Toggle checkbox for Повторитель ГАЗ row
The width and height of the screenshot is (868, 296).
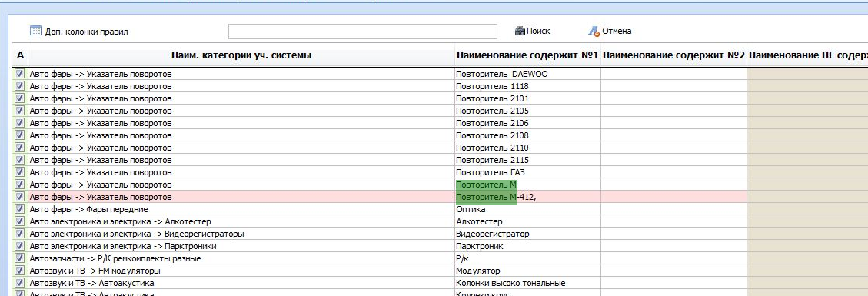pyautogui.click(x=19, y=172)
